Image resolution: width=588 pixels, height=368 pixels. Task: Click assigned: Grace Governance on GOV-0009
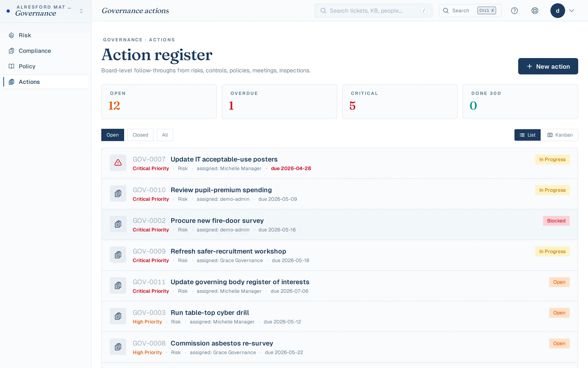point(230,260)
